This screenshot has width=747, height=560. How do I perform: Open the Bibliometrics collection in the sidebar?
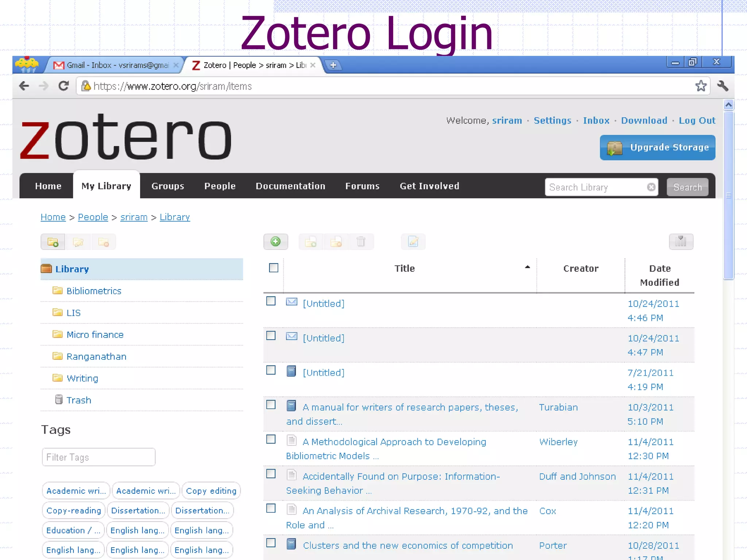click(94, 291)
